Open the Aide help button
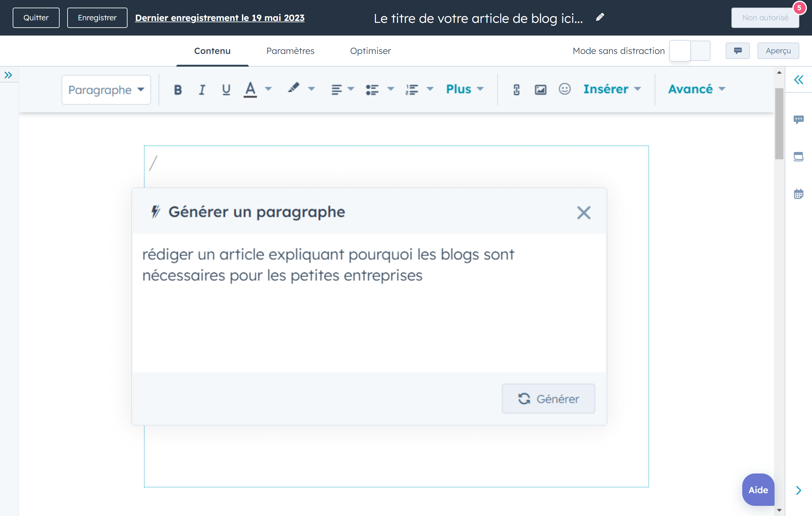The width and height of the screenshot is (812, 516). coord(758,490)
